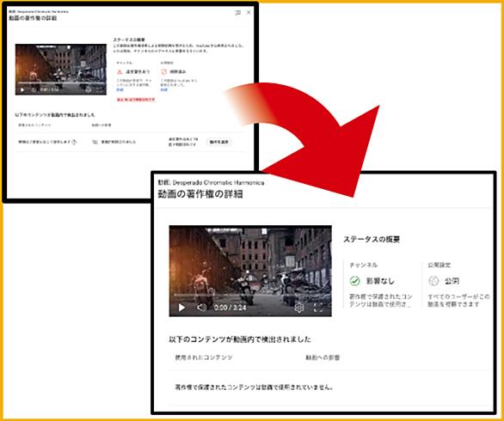The height and width of the screenshot is (421, 504).
Task: Click the send feedback icon in 削除済み dialog
Action: (238, 13)
